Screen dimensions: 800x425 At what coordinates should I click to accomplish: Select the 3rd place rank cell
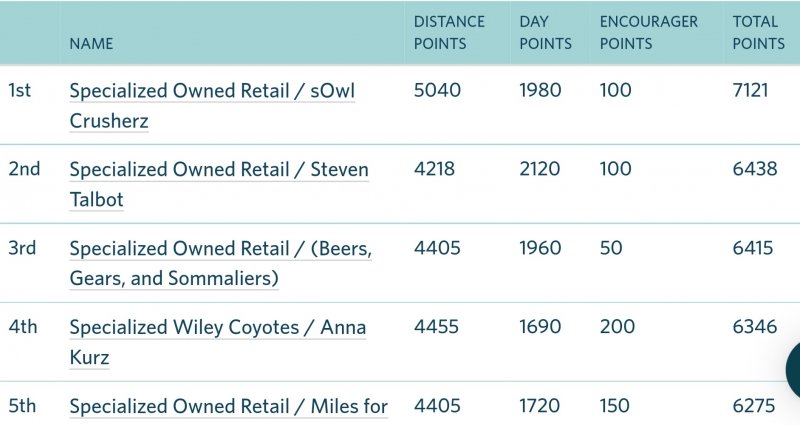pyautogui.click(x=22, y=248)
